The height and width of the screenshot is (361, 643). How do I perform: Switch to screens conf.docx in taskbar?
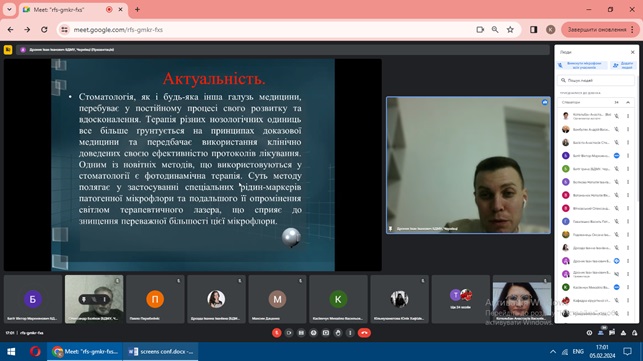160,352
